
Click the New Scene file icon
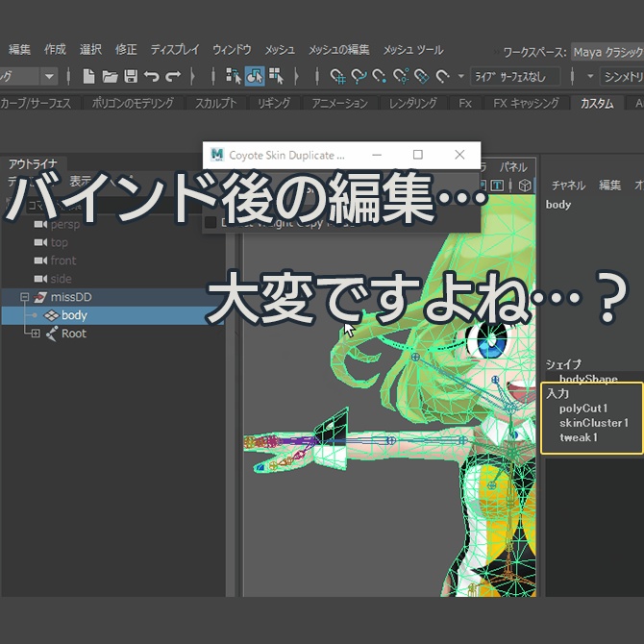88,76
